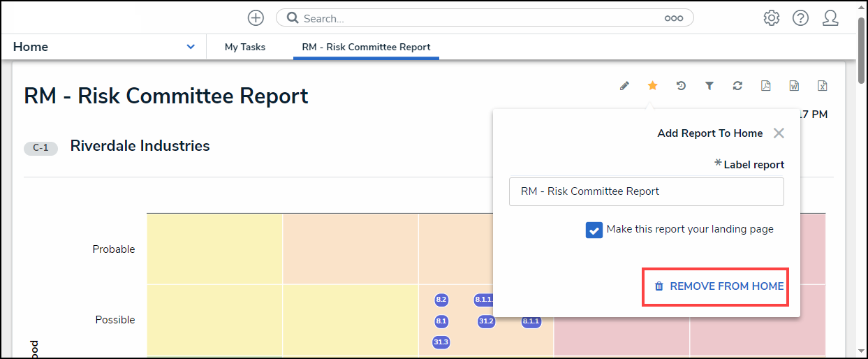
Task: Switch to the My Tasks tab
Action: point(244,47)
